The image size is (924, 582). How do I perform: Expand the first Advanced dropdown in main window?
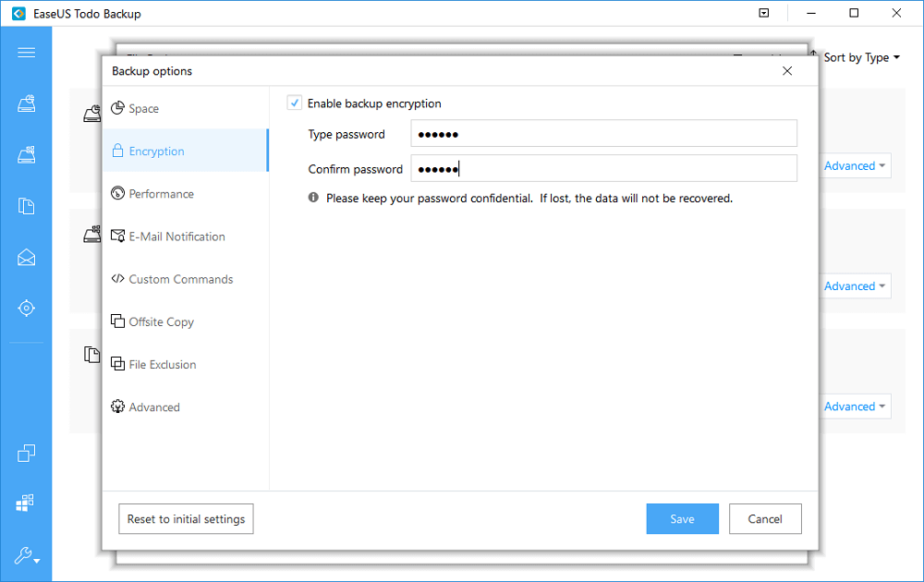point(855,166)
